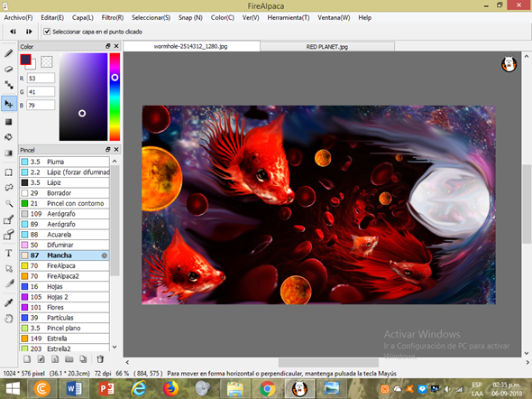
Task: Open the Seleccionar(S) menu
Action: 151,18
